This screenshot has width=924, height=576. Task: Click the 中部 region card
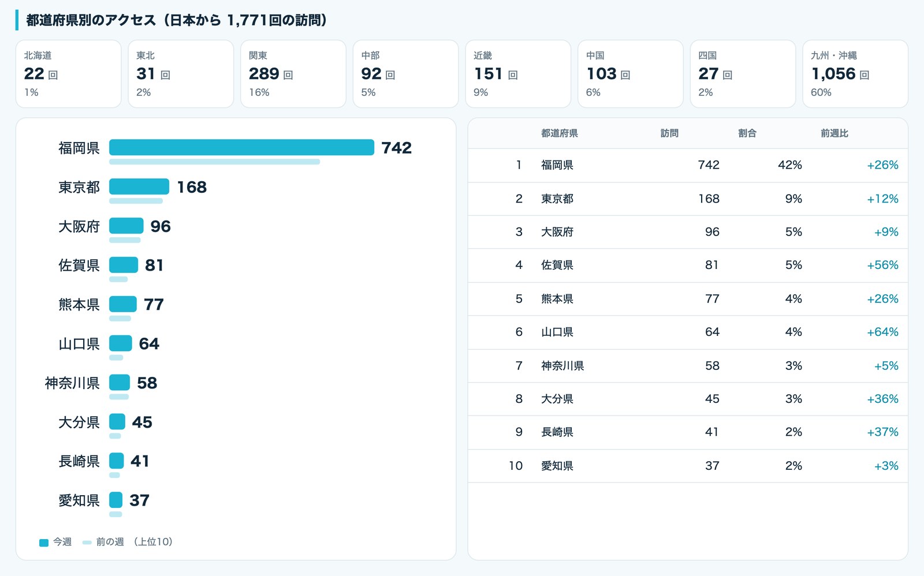pyautogui.click(x=405, y=74)
